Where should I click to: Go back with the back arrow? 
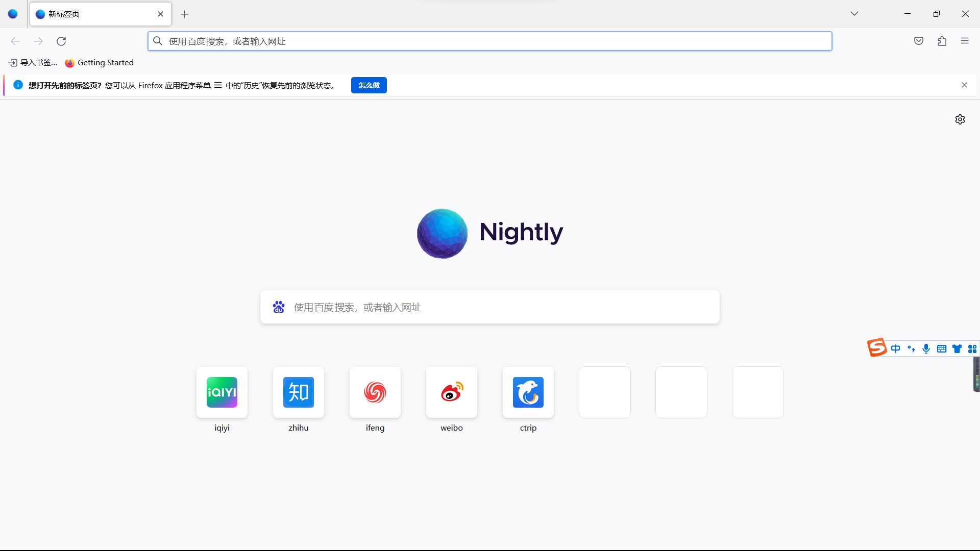(x=15, y=41)
